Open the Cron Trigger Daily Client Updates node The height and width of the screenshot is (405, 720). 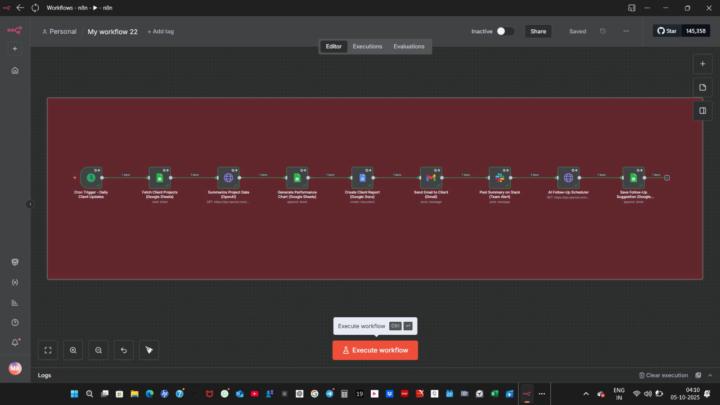pyautogui.click(x=91, y=178)
